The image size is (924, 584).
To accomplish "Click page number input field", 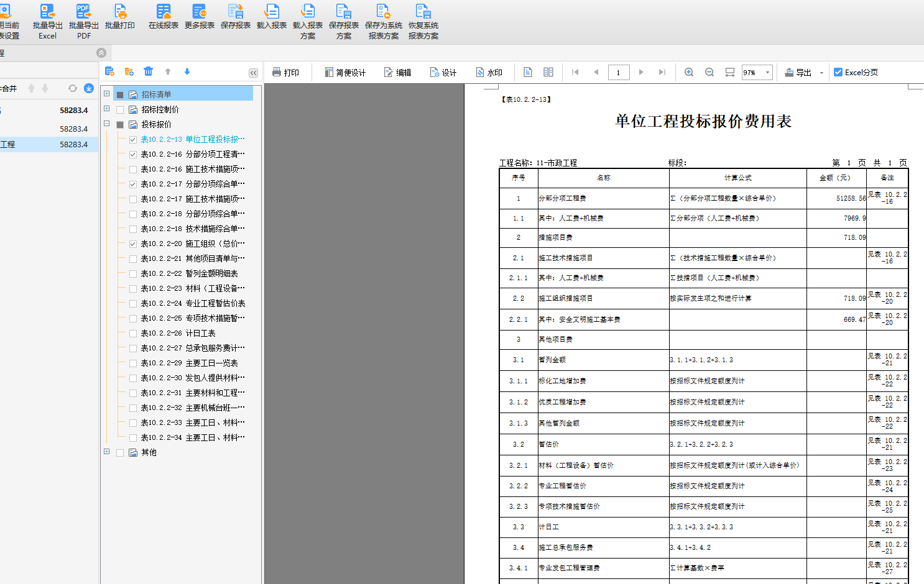I will pyautogui.click(x=619, y=73).
